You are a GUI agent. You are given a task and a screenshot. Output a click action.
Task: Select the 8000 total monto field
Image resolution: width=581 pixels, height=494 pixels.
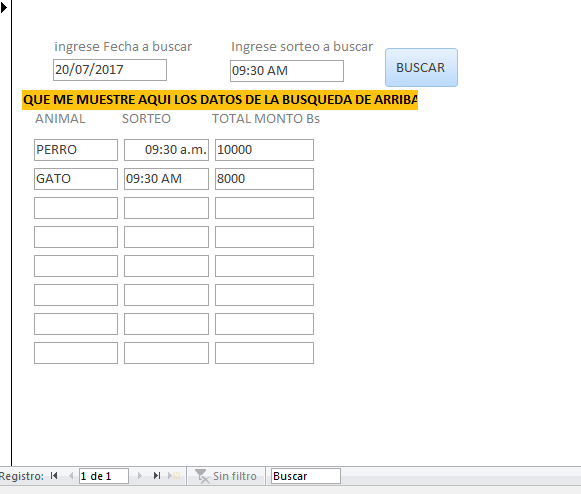tap(264, 179)
